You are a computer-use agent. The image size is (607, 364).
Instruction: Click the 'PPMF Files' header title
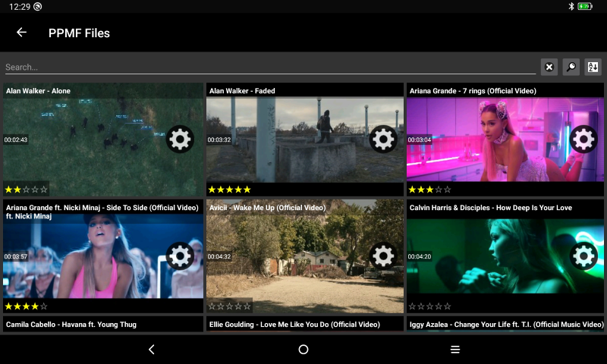79,33
